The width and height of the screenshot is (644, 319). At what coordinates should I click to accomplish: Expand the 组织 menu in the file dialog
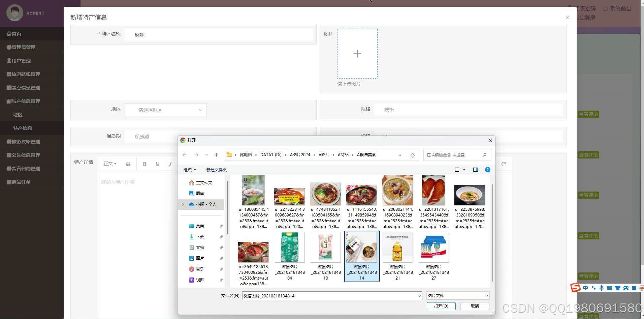click(x=189, y=170)
